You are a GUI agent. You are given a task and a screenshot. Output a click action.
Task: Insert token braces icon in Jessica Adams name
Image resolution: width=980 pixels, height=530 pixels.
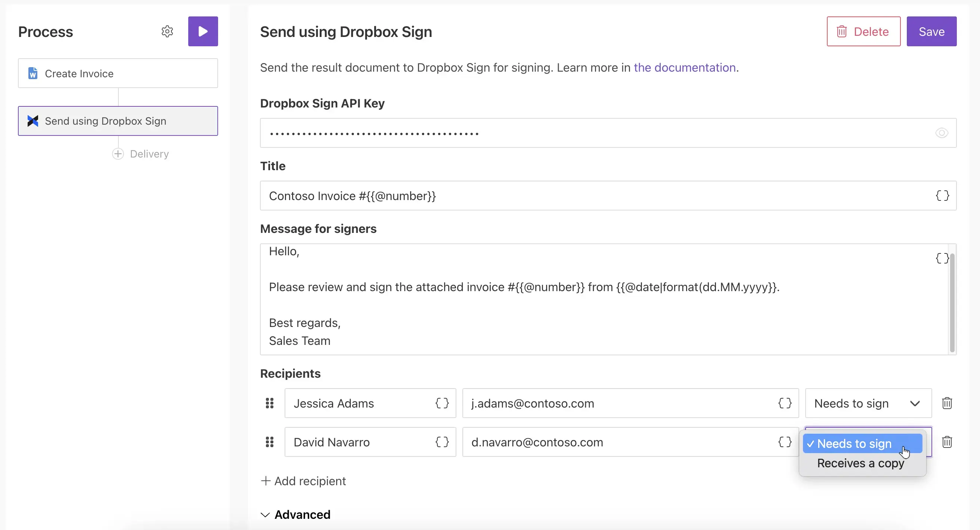click(442, 403)
